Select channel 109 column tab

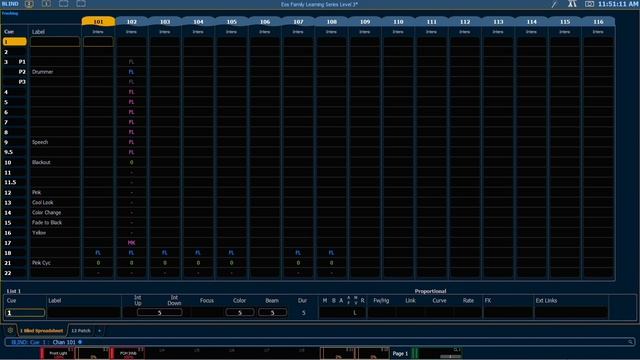click(365, 22)
